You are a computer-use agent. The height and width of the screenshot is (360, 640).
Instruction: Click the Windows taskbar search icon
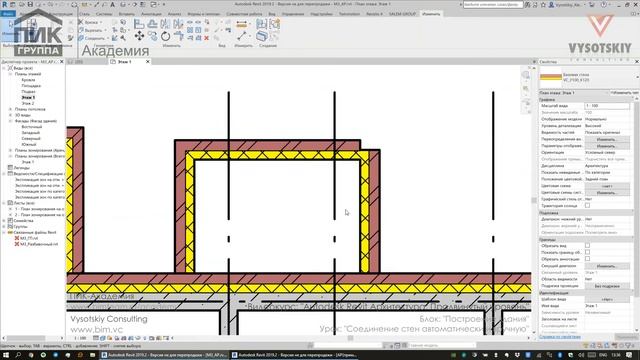coord(18,355)
